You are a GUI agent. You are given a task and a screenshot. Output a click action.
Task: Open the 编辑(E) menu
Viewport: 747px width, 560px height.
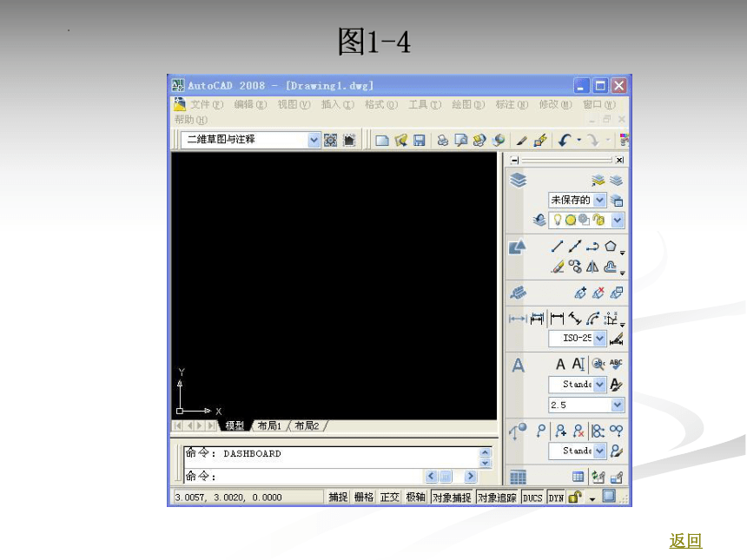[x=250, y=105]
